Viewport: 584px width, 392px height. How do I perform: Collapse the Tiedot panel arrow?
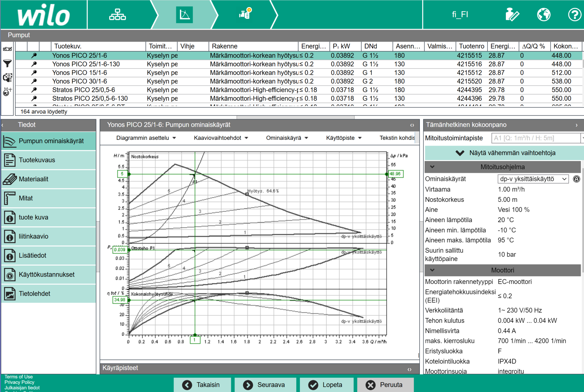click(x=3, y=125)
